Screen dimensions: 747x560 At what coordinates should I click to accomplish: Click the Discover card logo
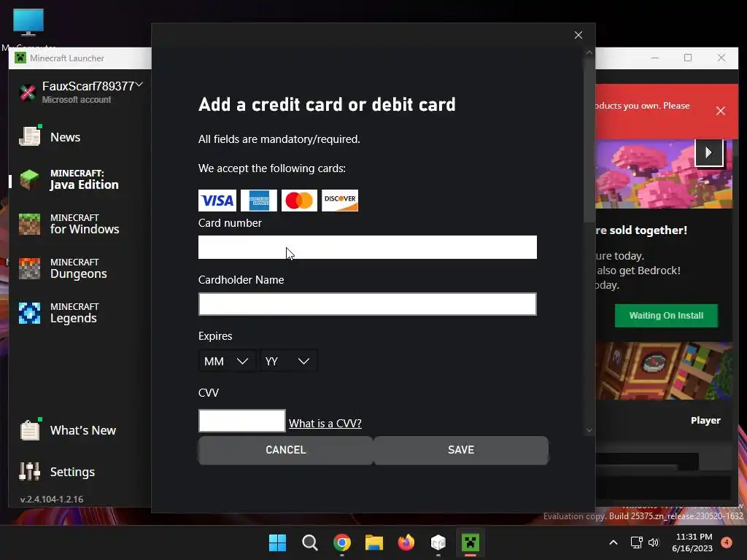[340, 201]
